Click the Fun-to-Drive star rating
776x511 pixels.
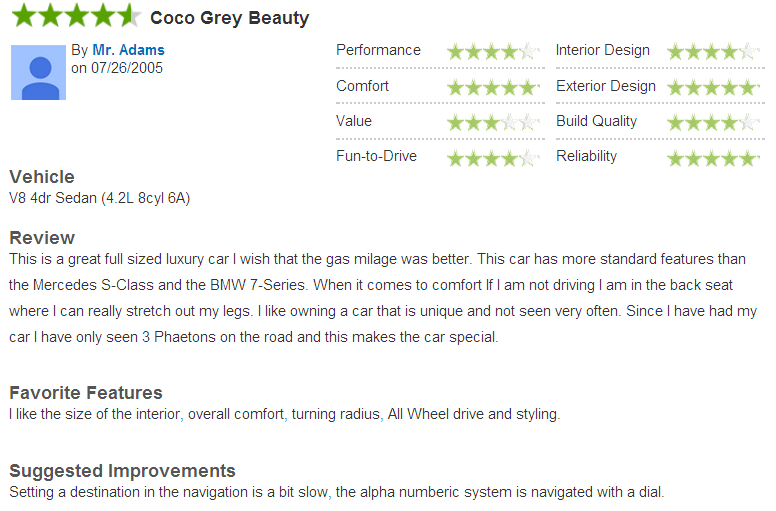tap(493, 158)
